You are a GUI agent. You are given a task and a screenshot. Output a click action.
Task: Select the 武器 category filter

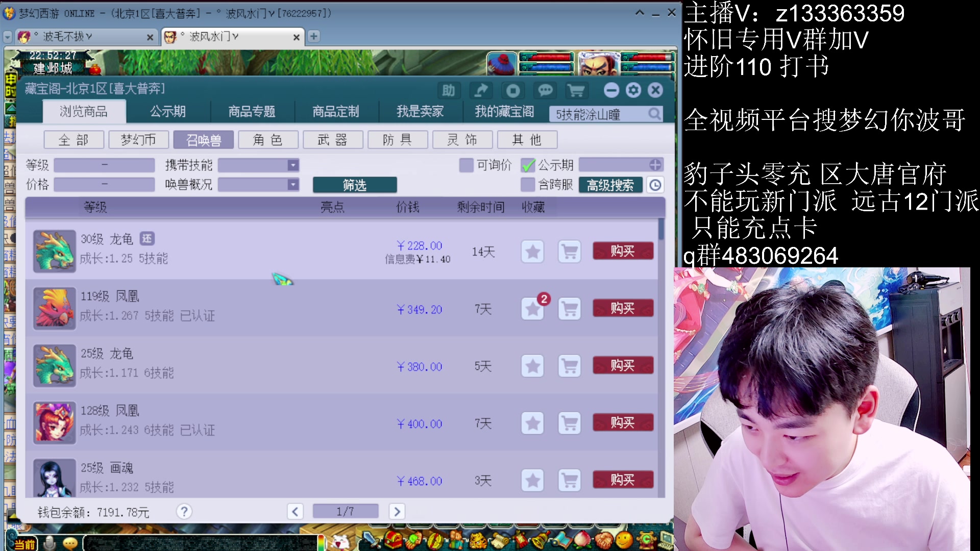(x=333, y=140)
